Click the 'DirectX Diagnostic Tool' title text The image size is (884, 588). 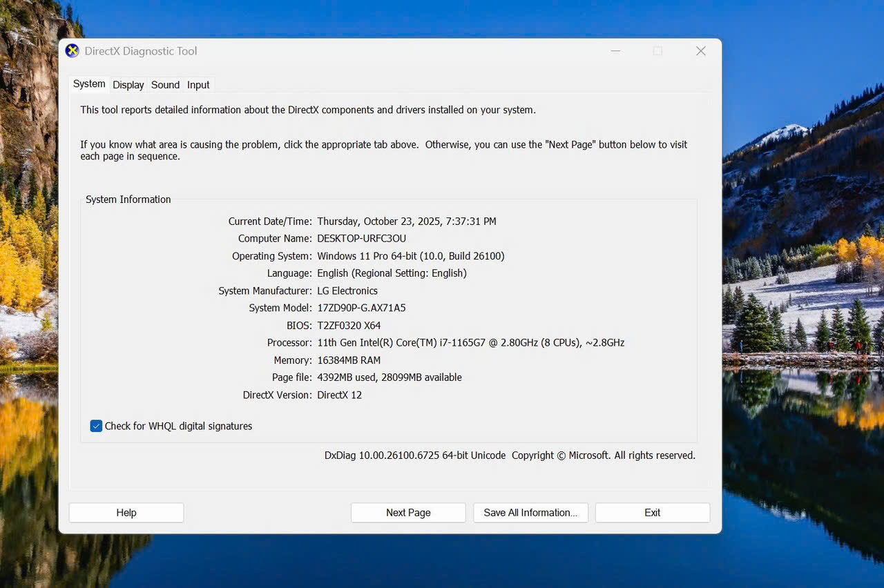pos(141,51)
